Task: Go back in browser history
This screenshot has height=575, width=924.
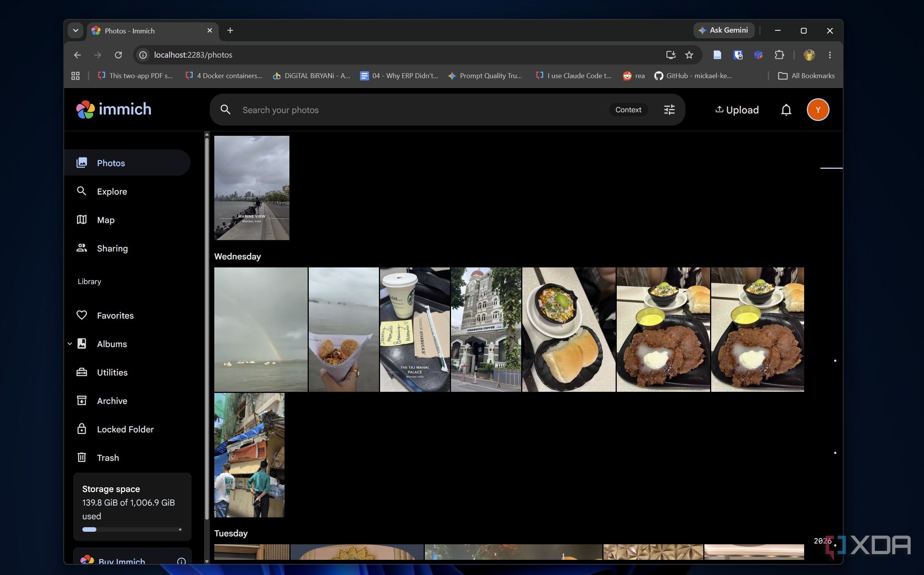Action: (77, 55)
